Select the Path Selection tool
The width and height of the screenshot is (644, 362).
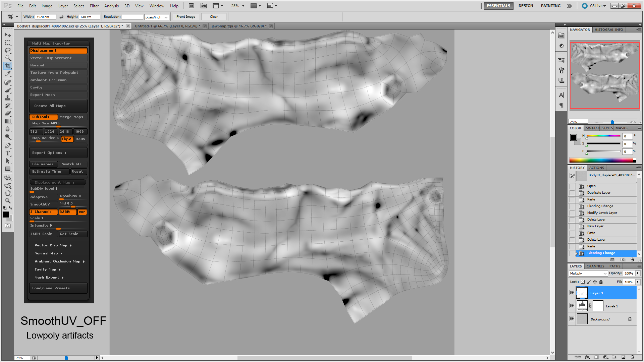click(x=8, y=161)
